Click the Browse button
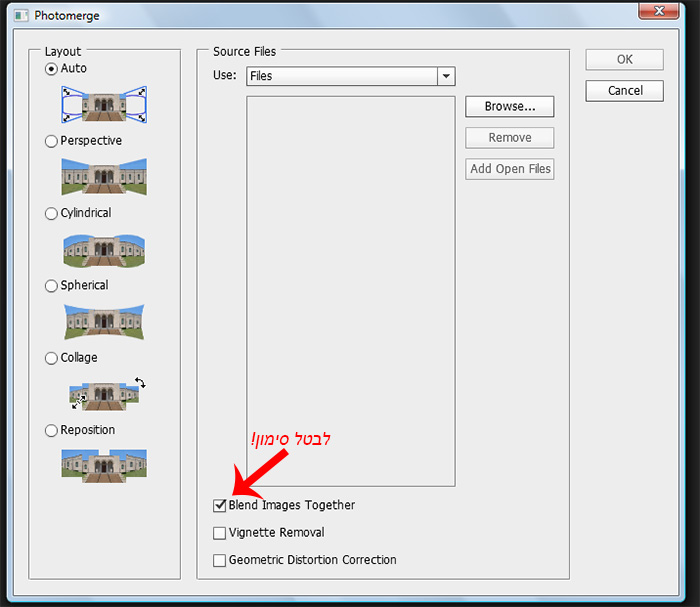700x607 pixels. 509,106
